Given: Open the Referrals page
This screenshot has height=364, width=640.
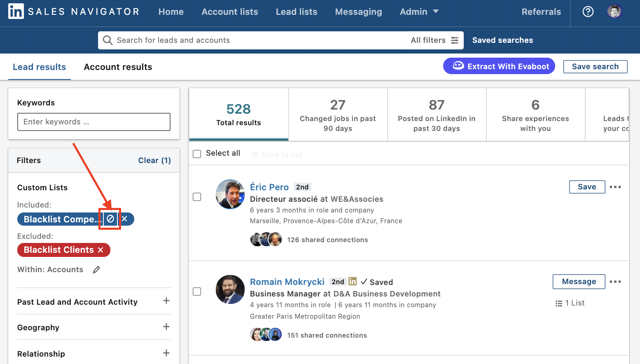Looking at the screenshot, I should (541, 12).
